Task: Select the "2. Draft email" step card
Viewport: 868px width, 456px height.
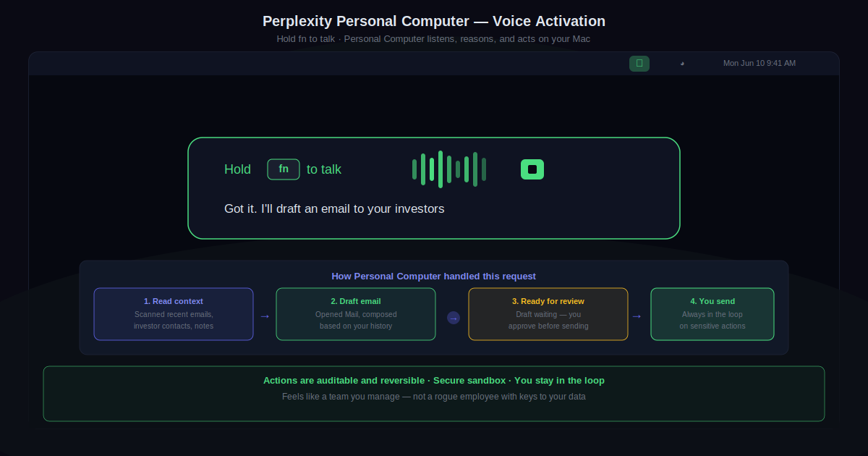Action: click(356, 314)
